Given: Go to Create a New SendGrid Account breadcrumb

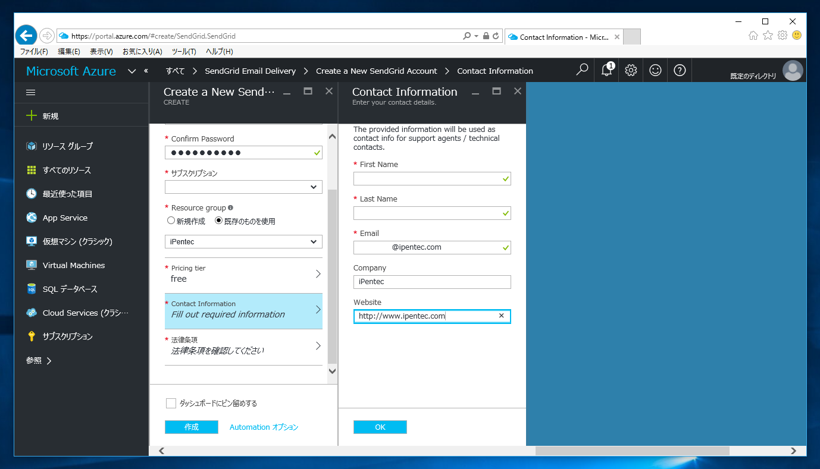Looking at the screenshot, I should click(x=376, y=71).
